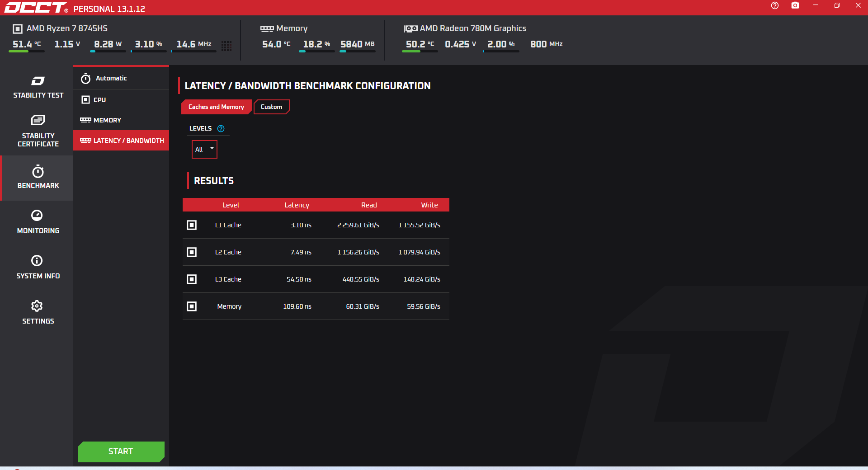
Task: Click the Memory write value 59.56 GiB/s
Action: (x=424, y=306)
